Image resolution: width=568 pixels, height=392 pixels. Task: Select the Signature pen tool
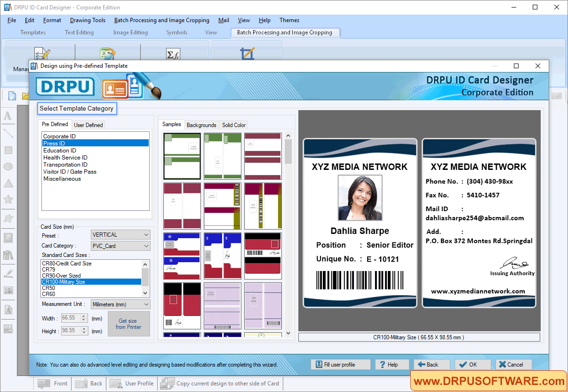8,273
